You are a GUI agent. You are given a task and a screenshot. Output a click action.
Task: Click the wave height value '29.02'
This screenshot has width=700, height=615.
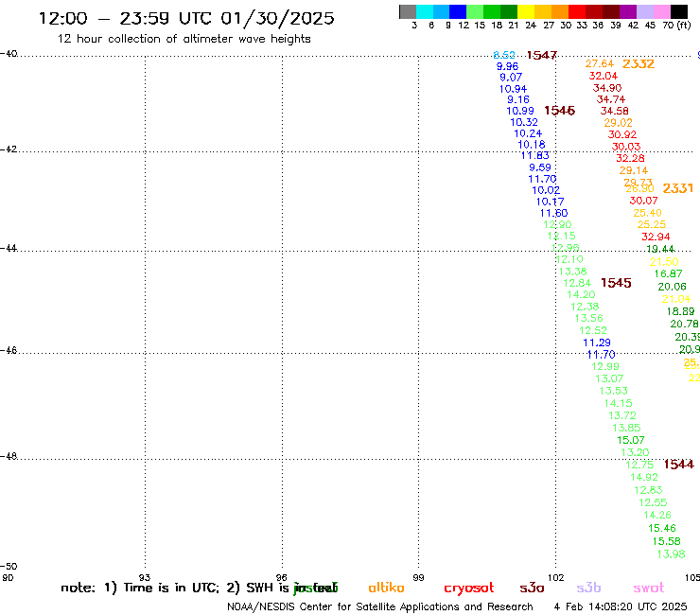(618, 123)
